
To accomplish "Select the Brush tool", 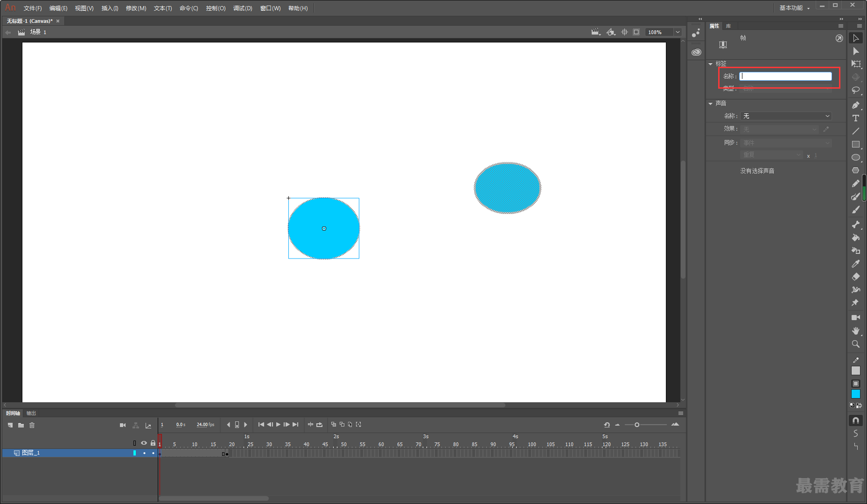I will [x=855, y=210].
